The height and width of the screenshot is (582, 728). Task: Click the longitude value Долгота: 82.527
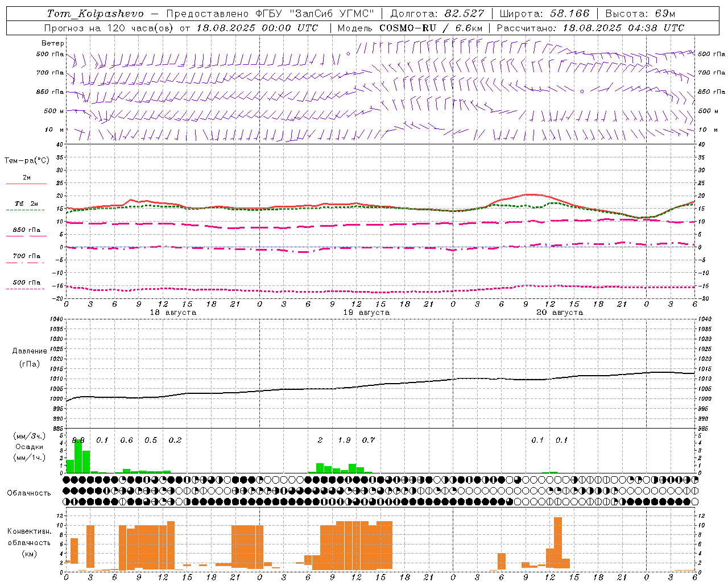click(x=437, y=14)
